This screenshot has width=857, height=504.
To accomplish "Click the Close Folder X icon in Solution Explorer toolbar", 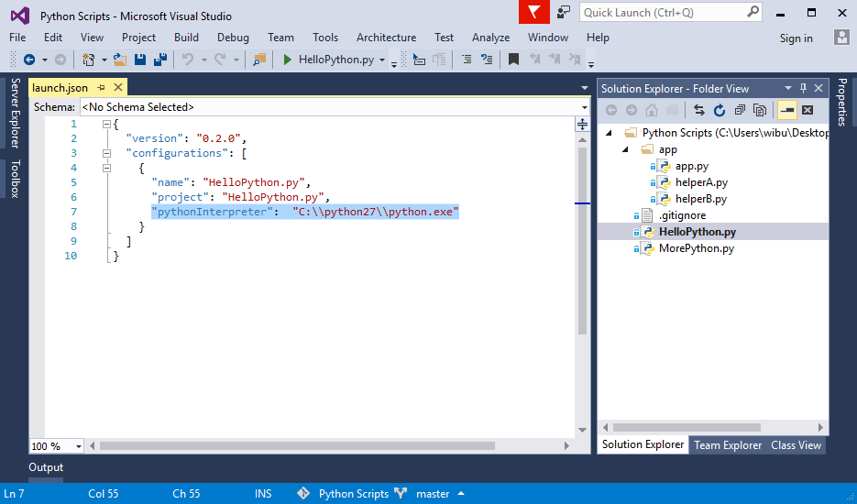I will pos(808,110).
